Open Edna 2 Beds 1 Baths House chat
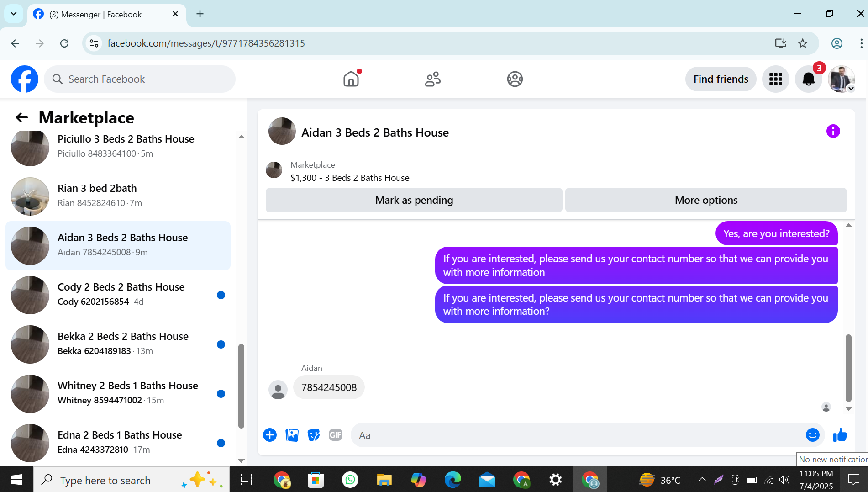Image resolution: width=868 pixels, height=492 pixels. point(118,443)
